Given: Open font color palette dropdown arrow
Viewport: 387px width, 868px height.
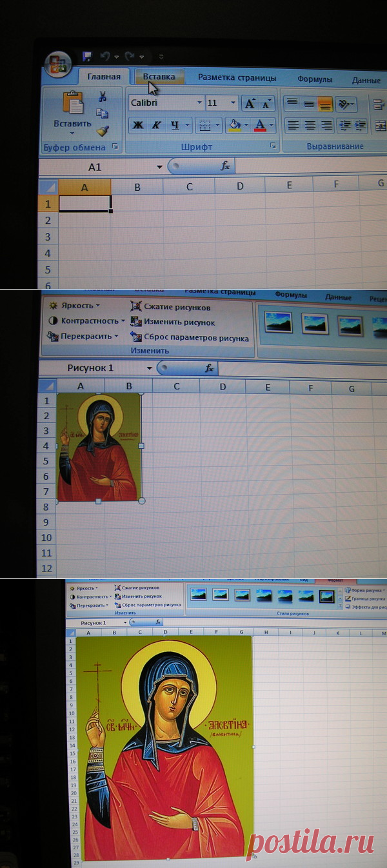Looking at the screenshot, I should pyautogui.click(x=272, y=125).
